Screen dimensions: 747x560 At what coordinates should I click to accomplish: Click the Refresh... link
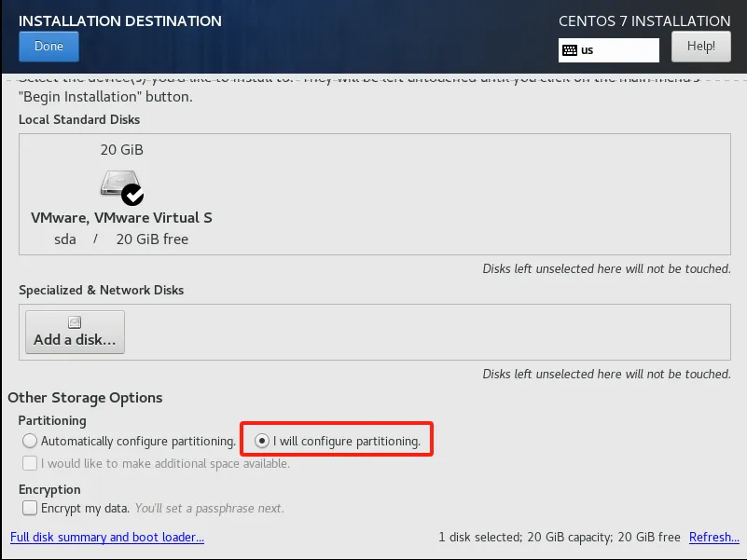(713, 538)
